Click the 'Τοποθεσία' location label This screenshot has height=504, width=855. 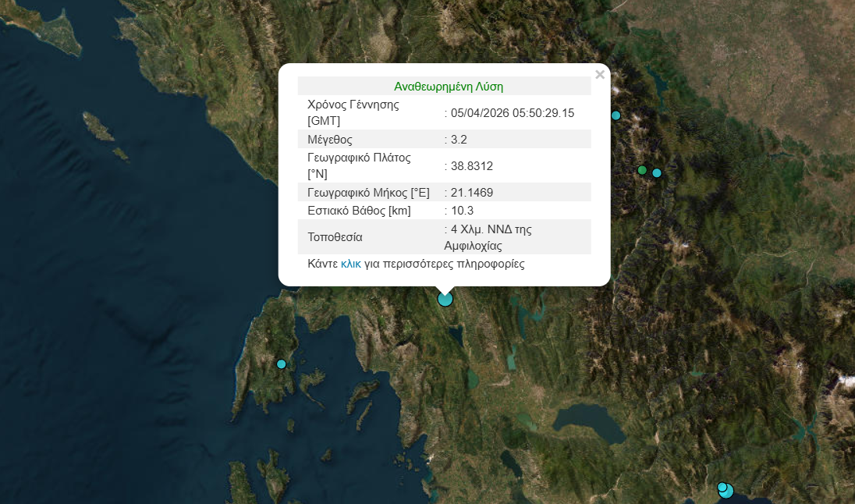(335, 237)
